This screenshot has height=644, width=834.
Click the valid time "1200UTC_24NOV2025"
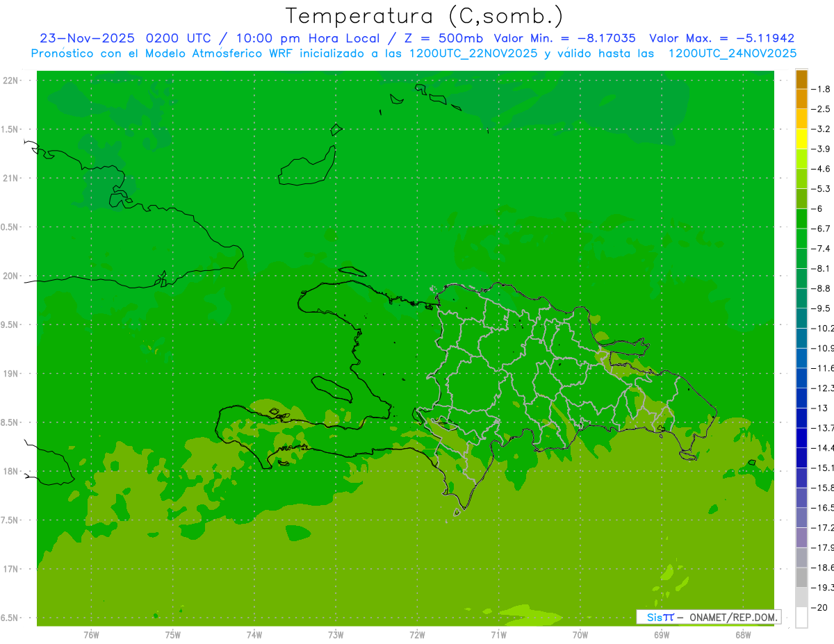(x=732, y=53)
